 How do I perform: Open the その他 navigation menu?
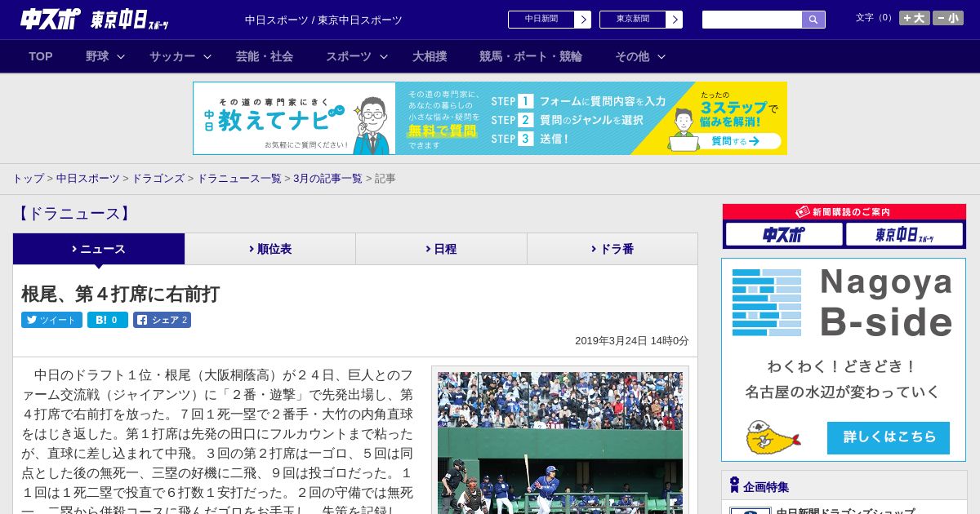[x=632, y=56]
